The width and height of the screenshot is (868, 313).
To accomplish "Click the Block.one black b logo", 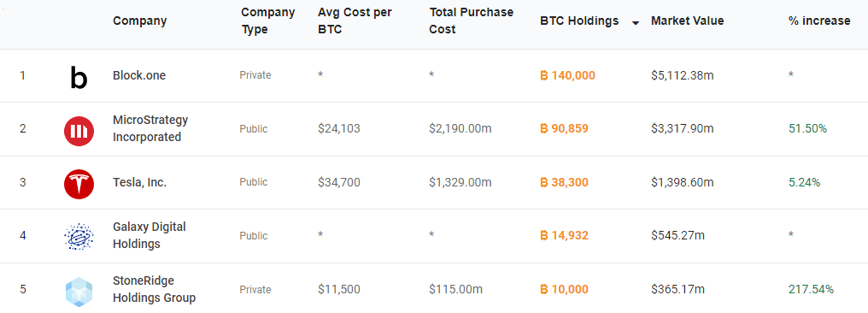I will click(x=79, y=76).
